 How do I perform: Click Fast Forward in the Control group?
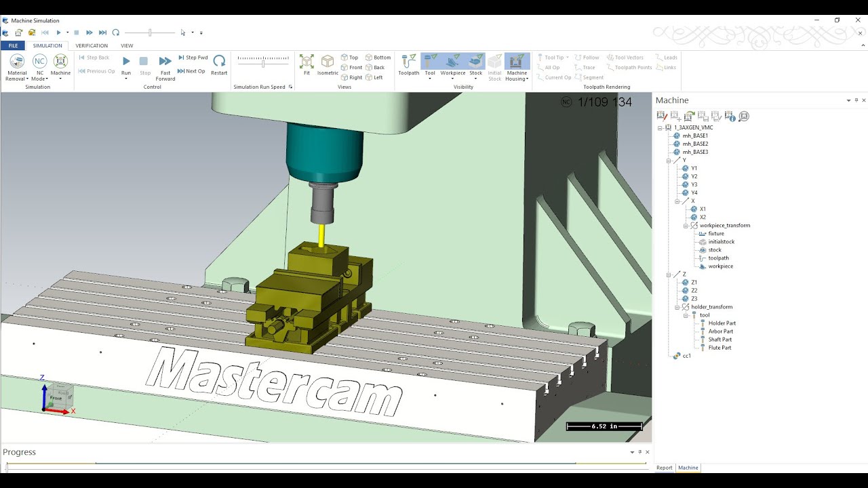click(165, 66)
